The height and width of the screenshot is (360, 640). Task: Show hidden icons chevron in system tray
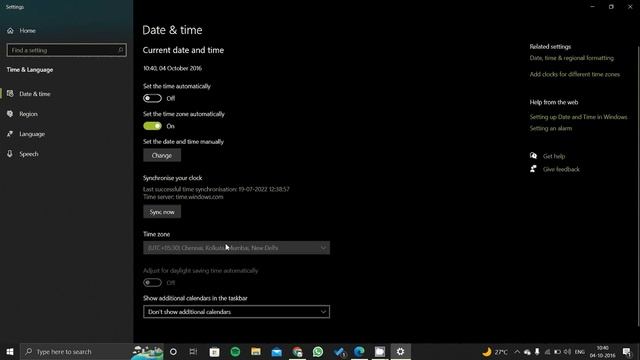pos(517,352)
